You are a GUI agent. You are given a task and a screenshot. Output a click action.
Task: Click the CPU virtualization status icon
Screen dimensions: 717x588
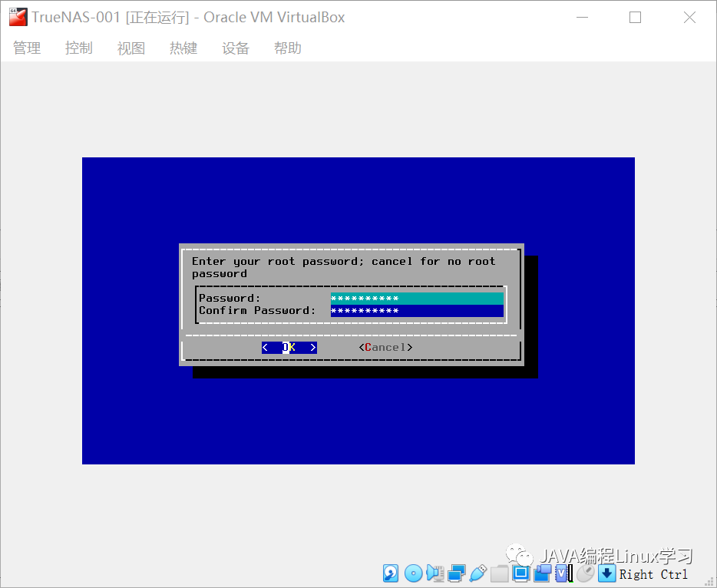pyautogui.click(x=563, y=573)
